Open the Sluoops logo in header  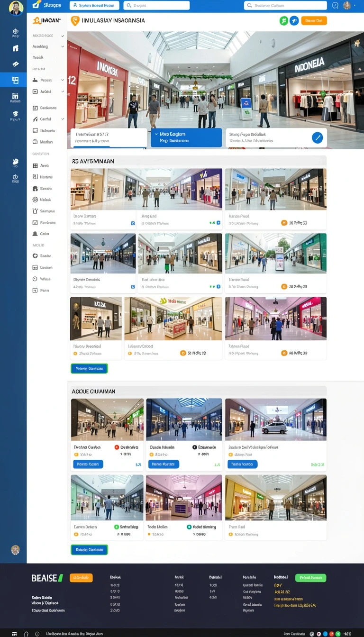point(47,6)
